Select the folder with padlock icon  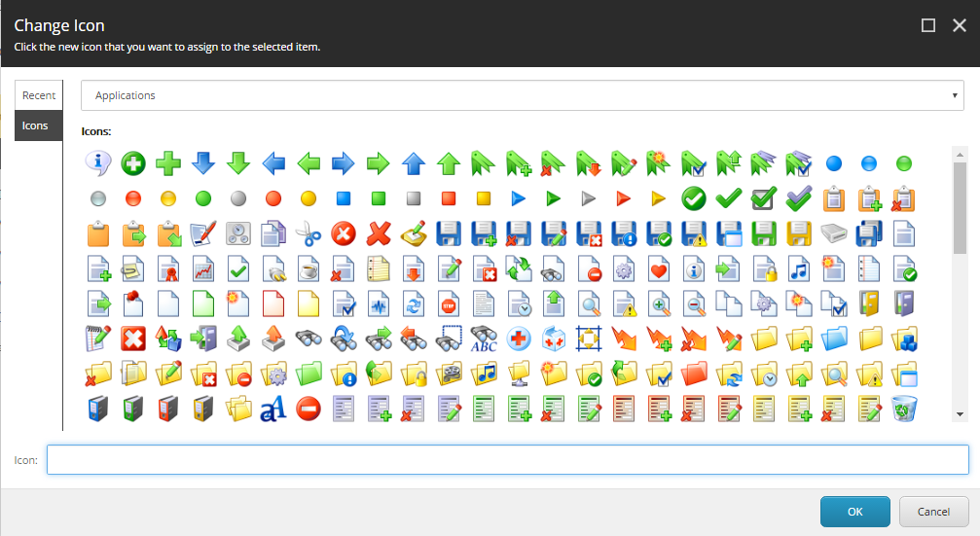click(414, 375)
